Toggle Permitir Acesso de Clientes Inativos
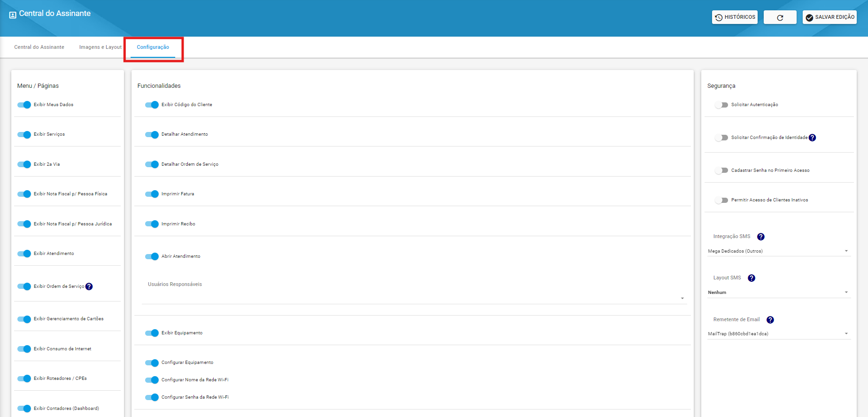 tap(721, 200)
